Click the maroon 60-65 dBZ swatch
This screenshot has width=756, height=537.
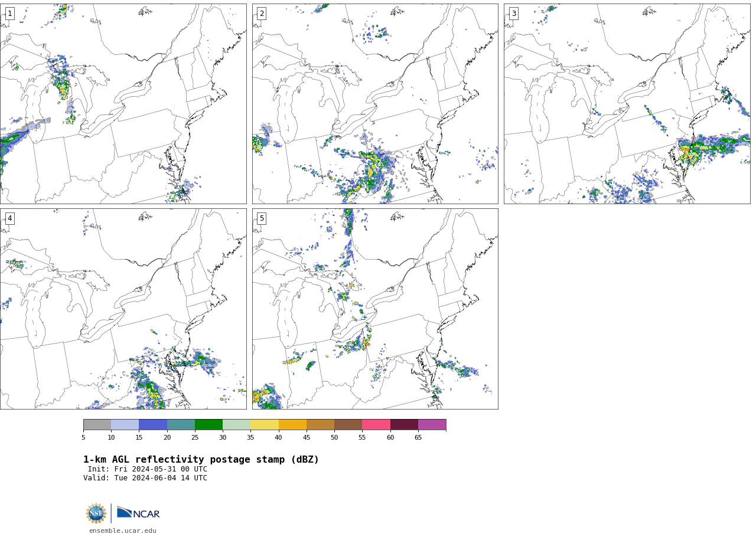(x=404, y=425)
